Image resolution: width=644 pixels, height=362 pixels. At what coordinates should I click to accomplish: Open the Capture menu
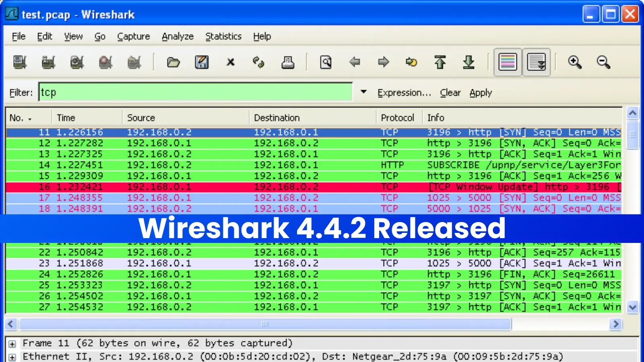[134, 37]
